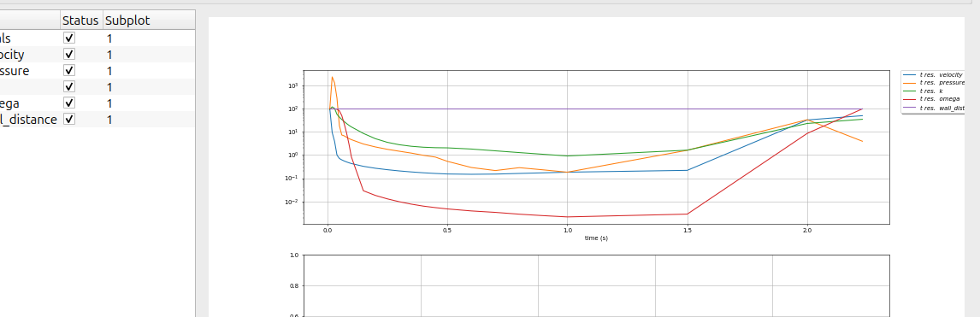Select the row name ending in 'ocity'
This screenshot has height=317, width=980.
12,55
